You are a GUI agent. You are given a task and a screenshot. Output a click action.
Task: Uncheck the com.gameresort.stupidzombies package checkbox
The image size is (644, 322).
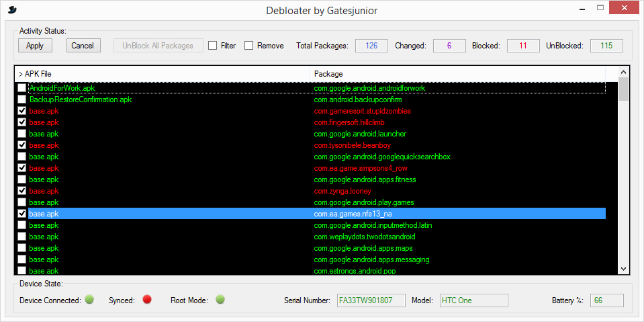(x=22, y=111)
